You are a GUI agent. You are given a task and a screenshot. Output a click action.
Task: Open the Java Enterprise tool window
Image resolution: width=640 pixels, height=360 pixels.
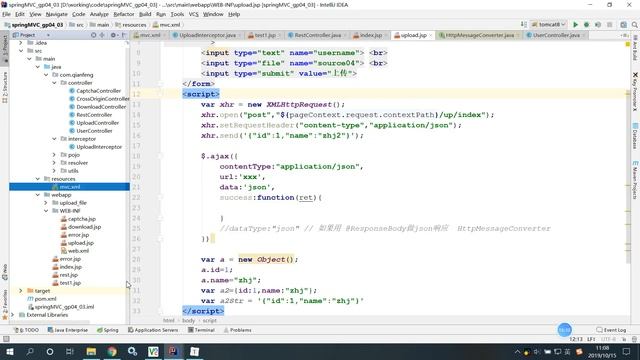pyautogui.click(x=68, y=330)
